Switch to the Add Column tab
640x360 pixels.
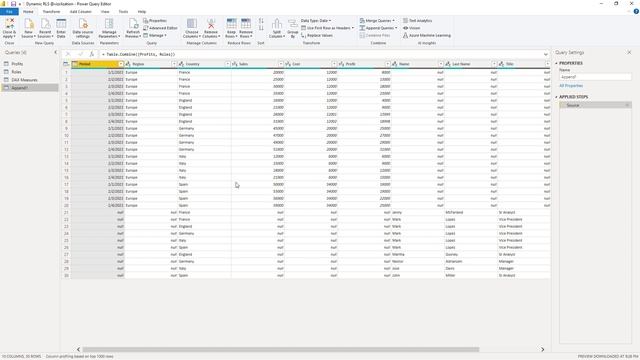[x=80, y=12]
